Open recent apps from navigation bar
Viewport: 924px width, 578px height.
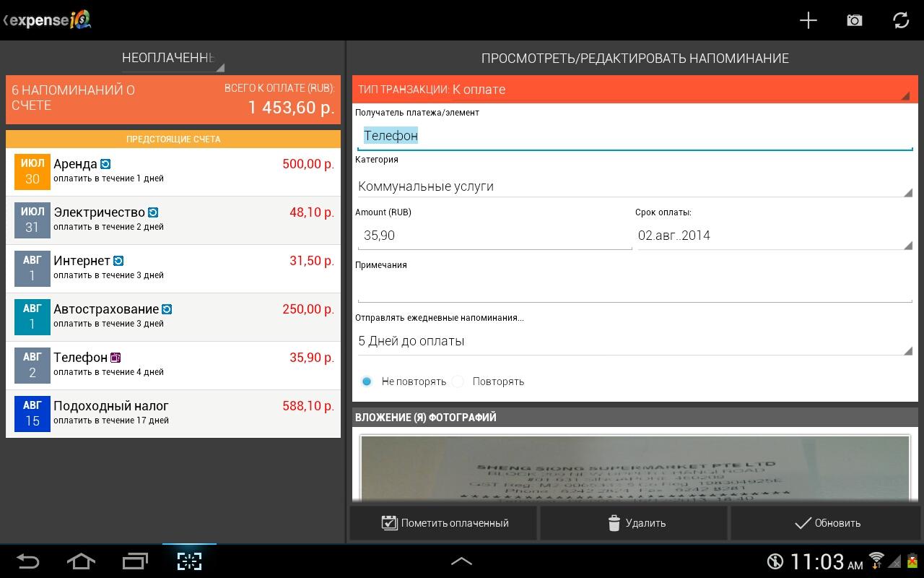coord(134,561)
